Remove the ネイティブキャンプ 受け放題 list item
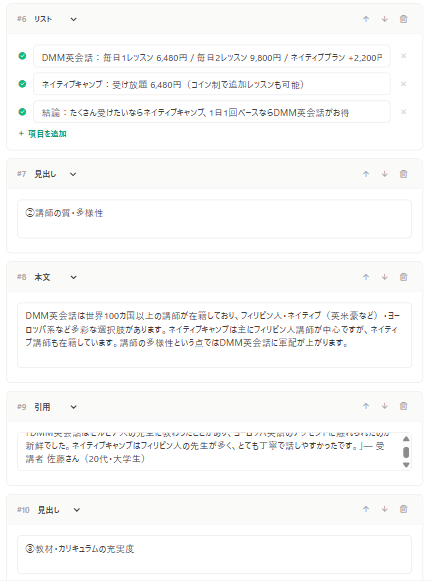431x588 pixels. pos(404,84)
